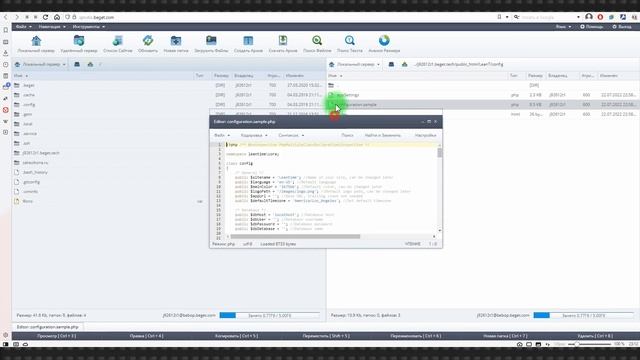Create a folder with Новая папка icon

(176, 41)
